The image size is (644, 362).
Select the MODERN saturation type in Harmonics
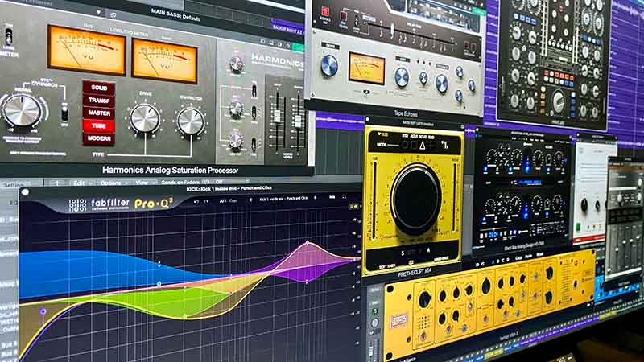pyautogui.click(x=98, y=138)
